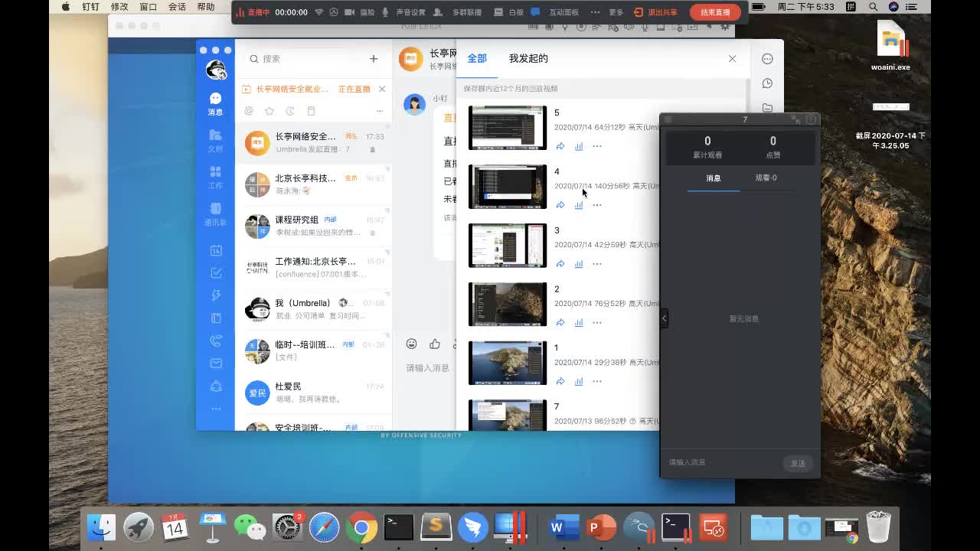
Task: Click the chat settings ellipsis circle icon
Action: tap(767, 59)
